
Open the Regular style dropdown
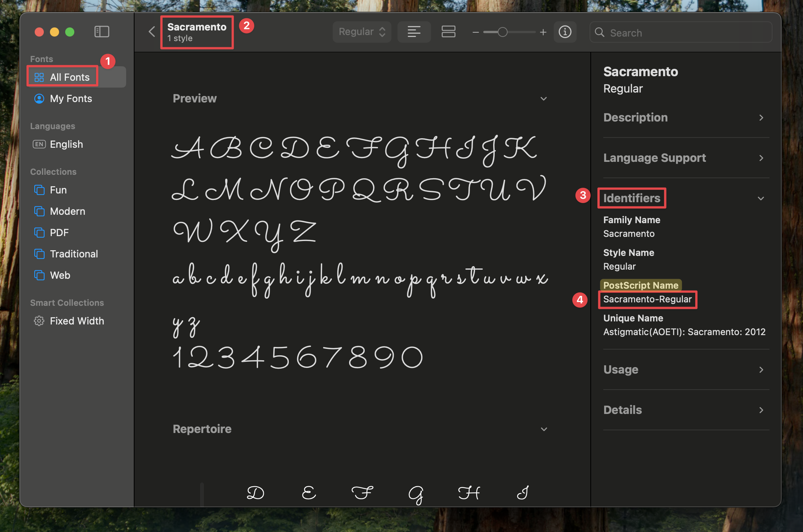coord(361,32)
